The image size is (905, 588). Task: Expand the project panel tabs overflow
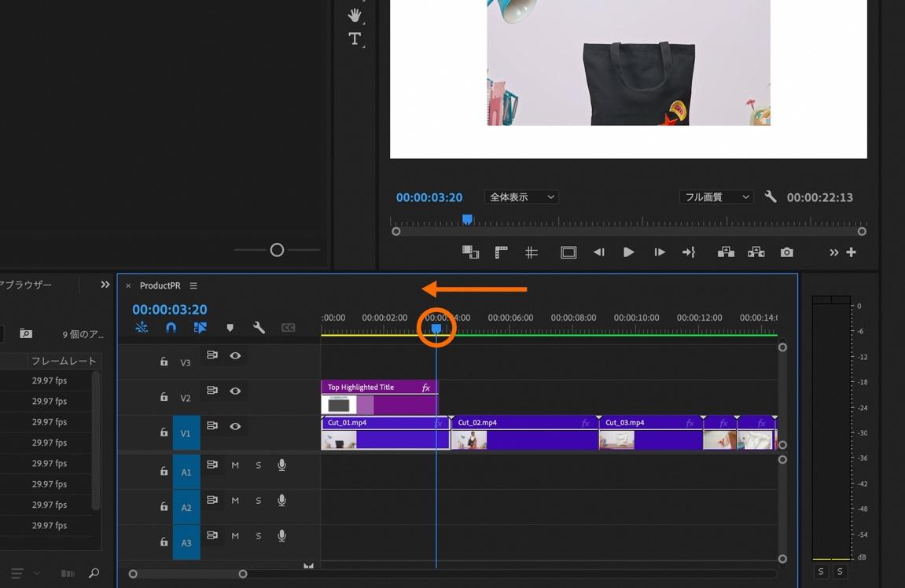pyautogui.click(x=105, y=285)
